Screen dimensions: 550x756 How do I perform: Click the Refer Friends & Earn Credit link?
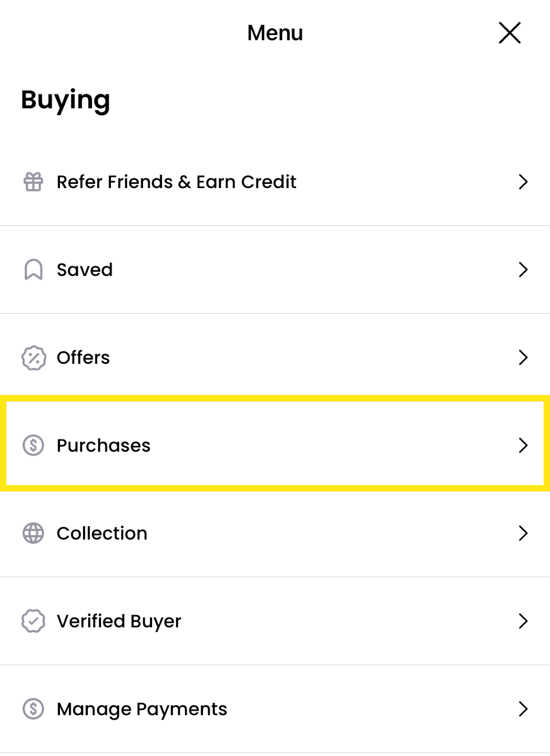(176, 182)
